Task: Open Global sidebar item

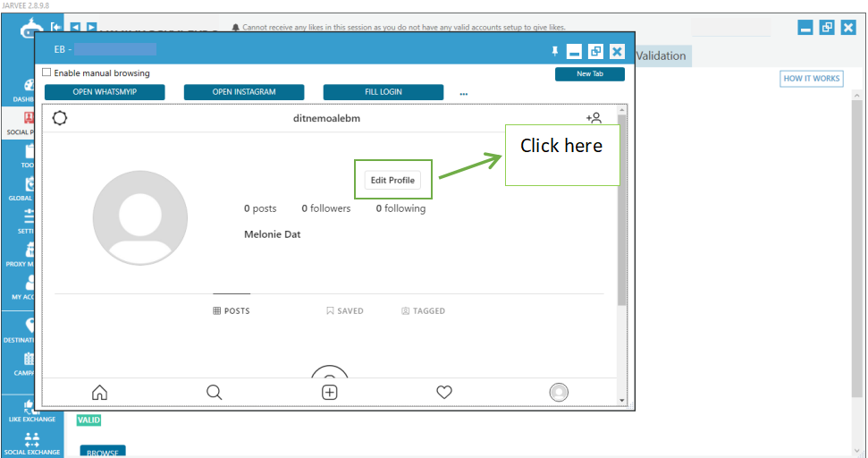Action: (21, 189)
